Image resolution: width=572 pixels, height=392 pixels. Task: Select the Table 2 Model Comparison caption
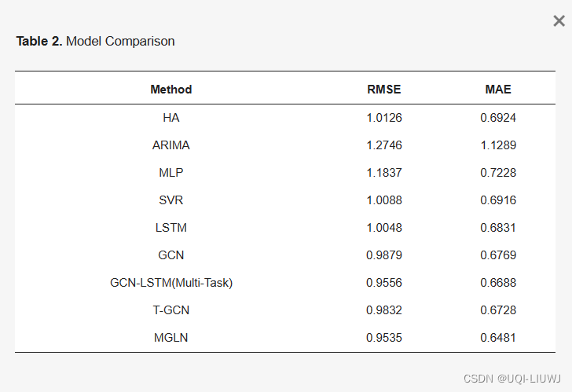[95, 41]
